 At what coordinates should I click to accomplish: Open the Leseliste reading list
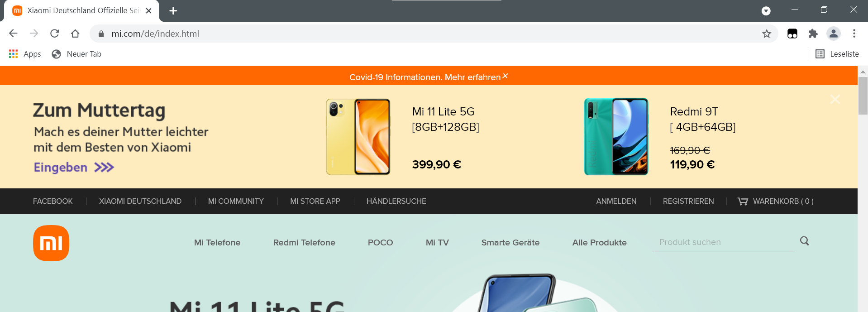[x=837, y=54]
